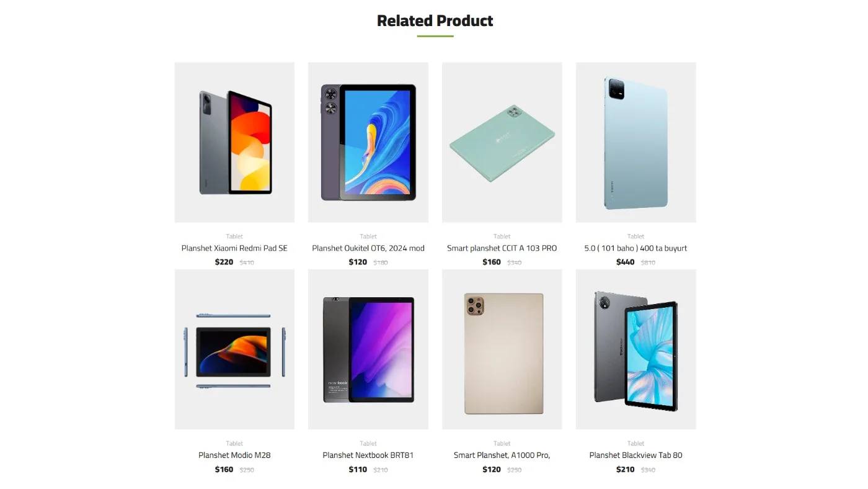View the gold A1000 Pro tablet image
The height and width of the screenshot is (489, 868).
(x=502, y=349)
